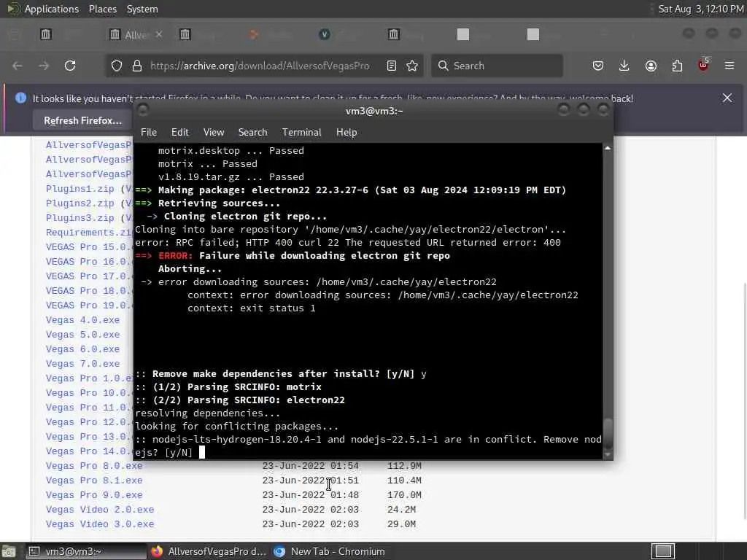Click the red uBlock extension icon

(703, 65)
